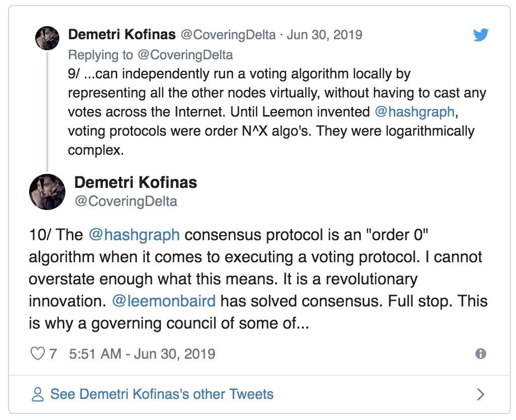Click the large Demetri Kofinas avatar
Screen dimensions: 516x420
click(x=47, y=192)
